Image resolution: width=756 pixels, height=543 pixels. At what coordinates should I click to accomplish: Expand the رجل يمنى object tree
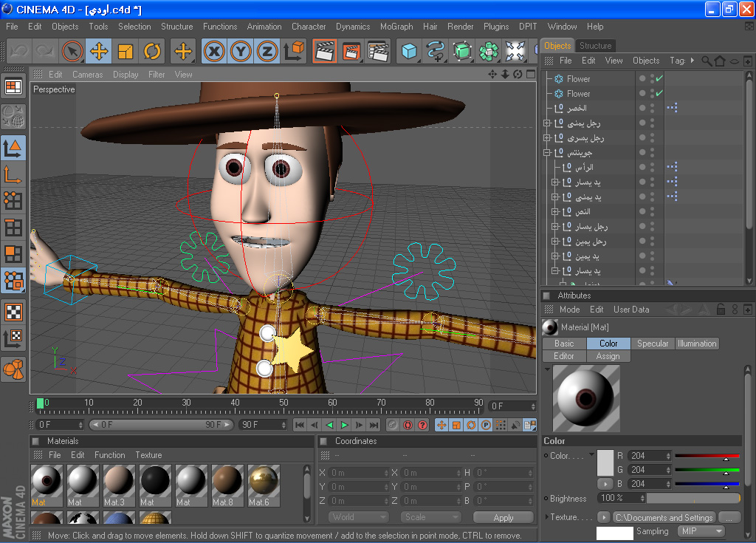coord(547,123)
